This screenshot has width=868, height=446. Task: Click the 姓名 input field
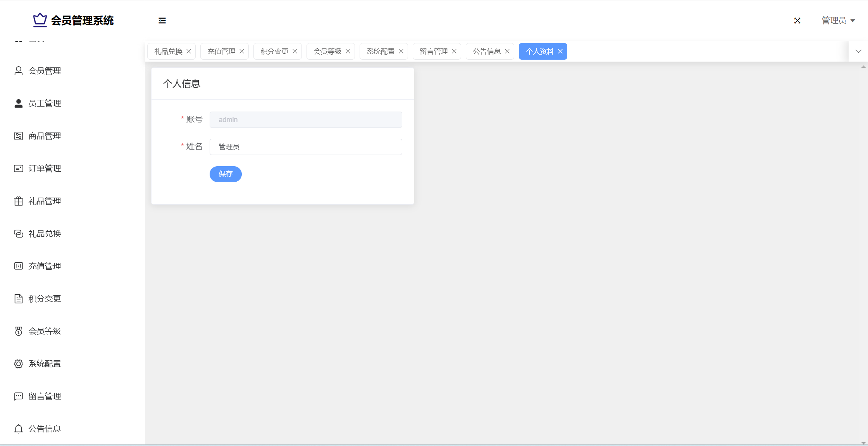point(306,147)
